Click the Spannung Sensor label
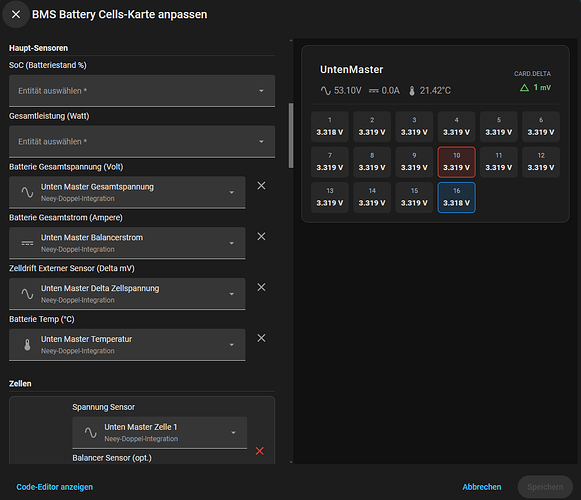The height and width of the screenshot is (500, 581). pyautogui.click(x=103, y=407)
